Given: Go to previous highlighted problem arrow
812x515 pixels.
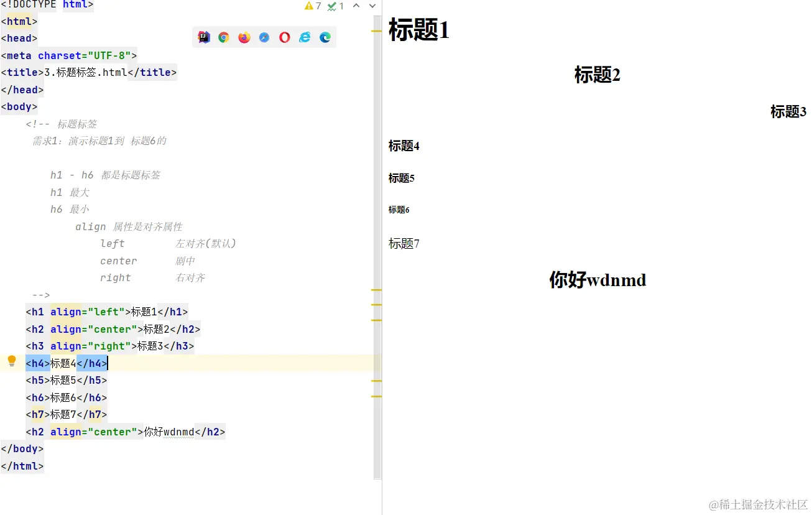Looking at the screenshot, I should [356, 6].
